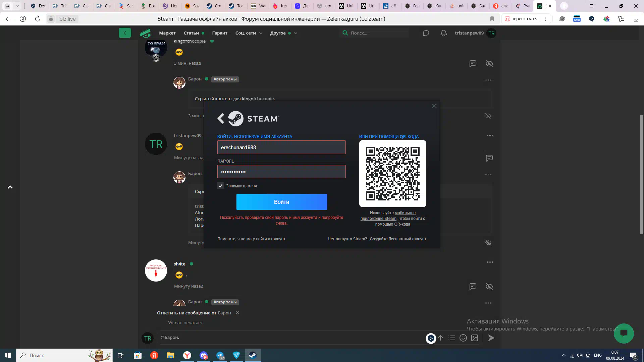Click reply icon on sh4te's post
This screenshot has height=362, width=644.
(473, 286)
